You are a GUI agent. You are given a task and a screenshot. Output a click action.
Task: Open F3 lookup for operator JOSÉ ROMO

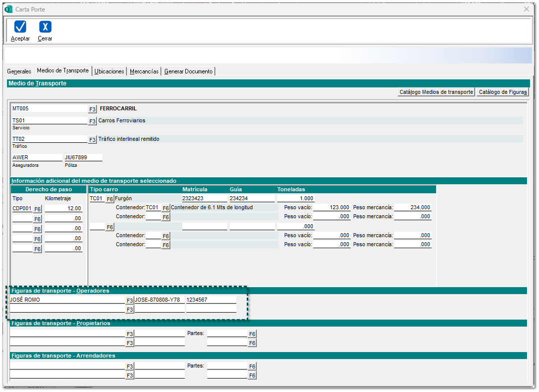coord(130,300)
